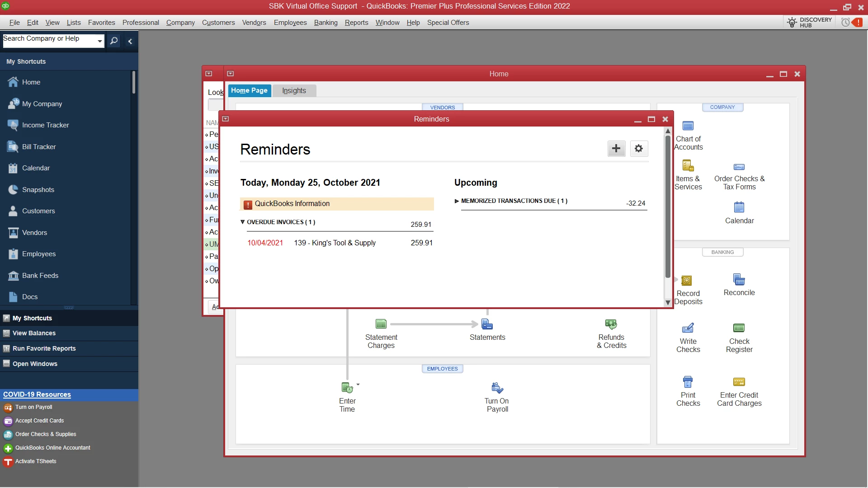868x488 pixels.
Task: Open background list window control menu
Action: (209, 73)
